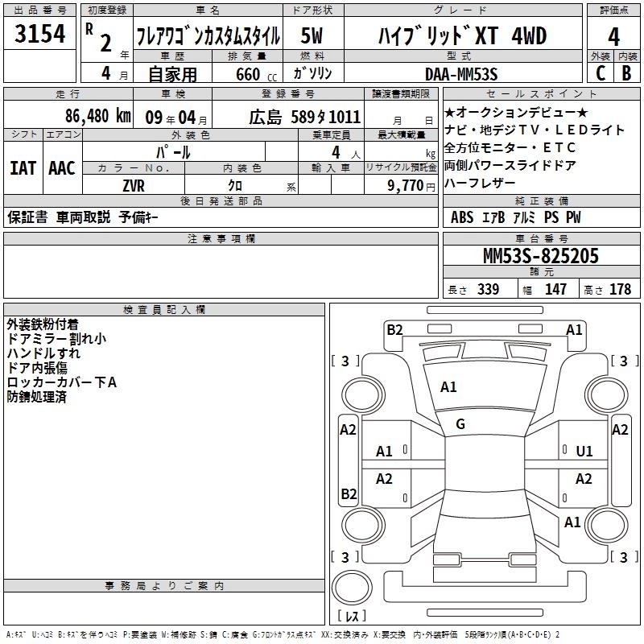Click the G mark on the windshield
The image size is (644, 644).
tap(460, 424)
